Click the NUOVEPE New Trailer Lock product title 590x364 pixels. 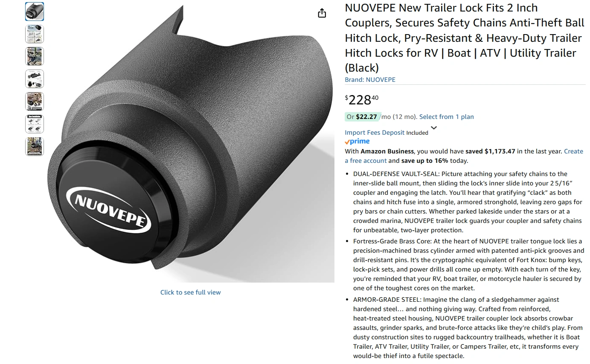pyautogui.click(x=465, y=38)
